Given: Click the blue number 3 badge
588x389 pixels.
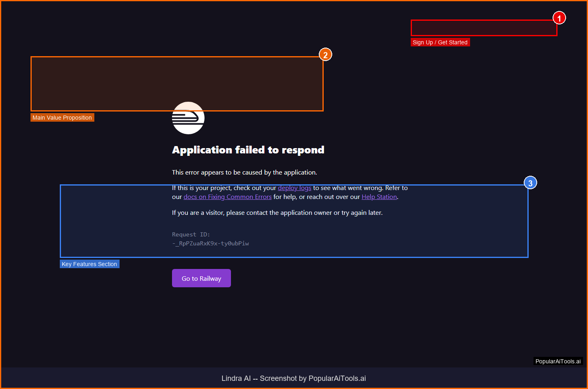Looking at the screenshot, I should 530,183.
